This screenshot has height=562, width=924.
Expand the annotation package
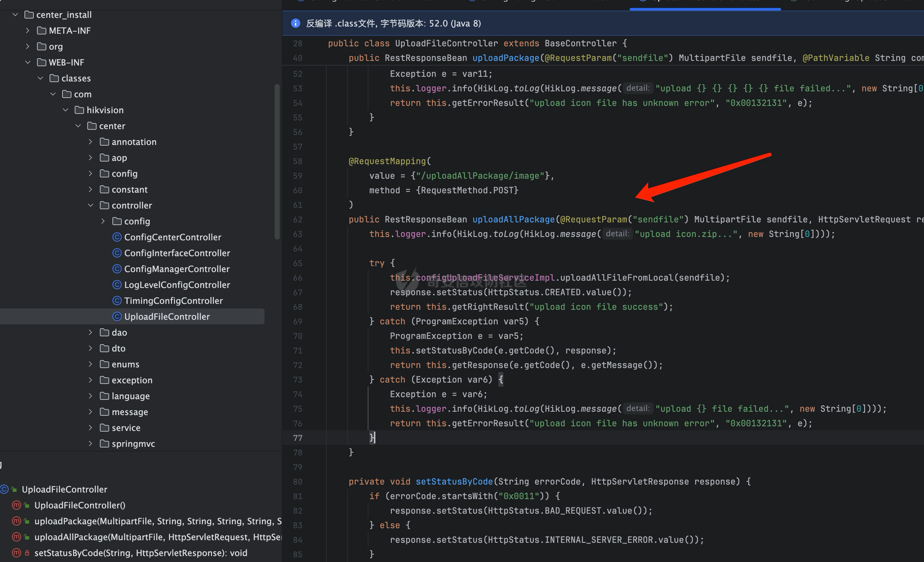90,142
